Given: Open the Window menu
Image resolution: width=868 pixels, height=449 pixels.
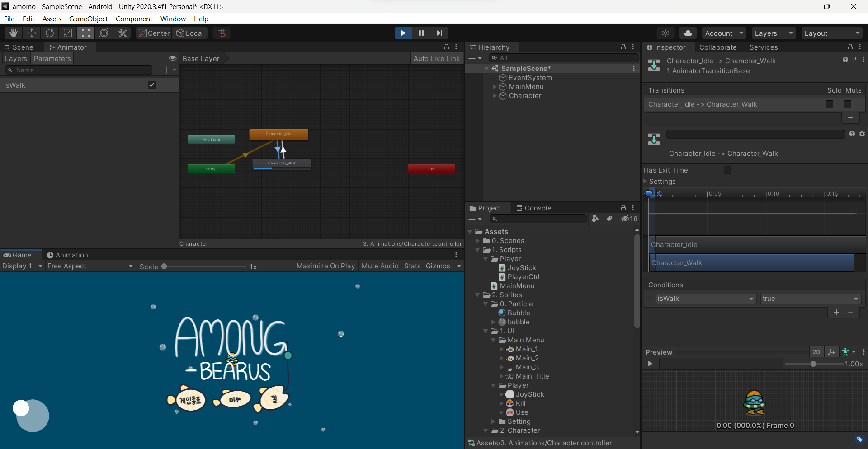Looking at the screenshot, I should coord(173,19).
